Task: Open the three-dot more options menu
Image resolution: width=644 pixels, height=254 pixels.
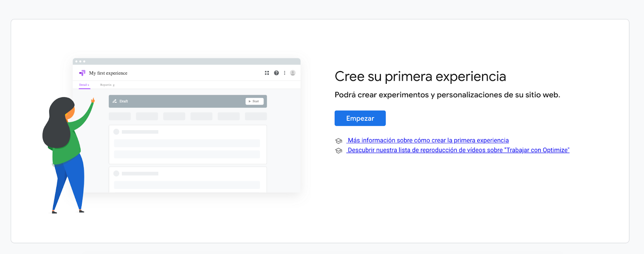Action: click(285, 73)
